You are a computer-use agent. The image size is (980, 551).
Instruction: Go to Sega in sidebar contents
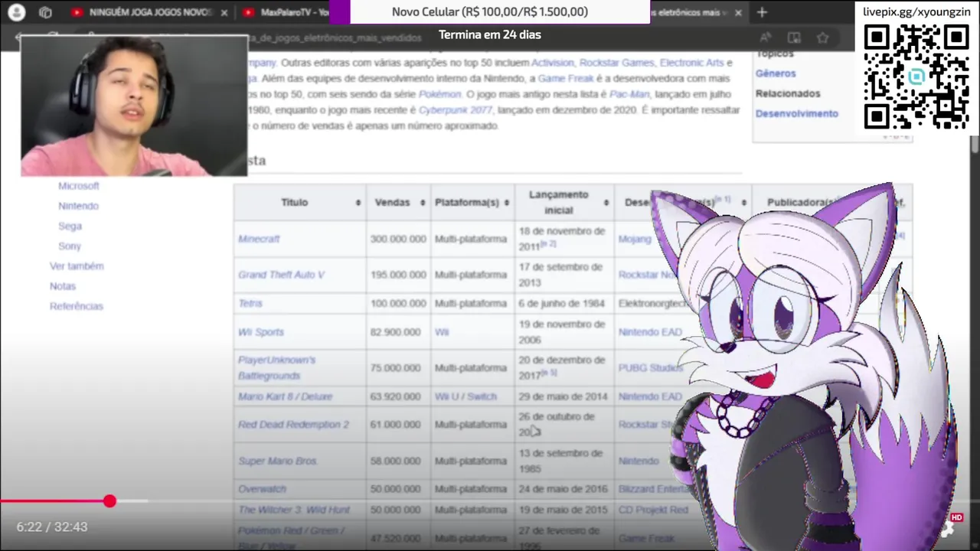[x=70, y=226]
